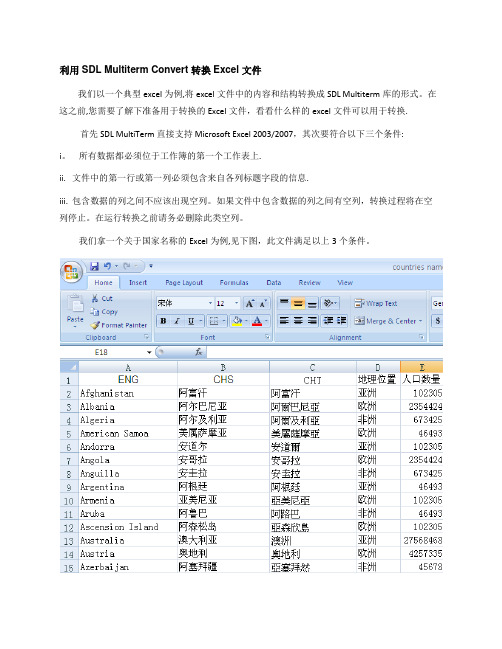Select column A header
Viewport: 502px width, 649px height.
(128, 367)
